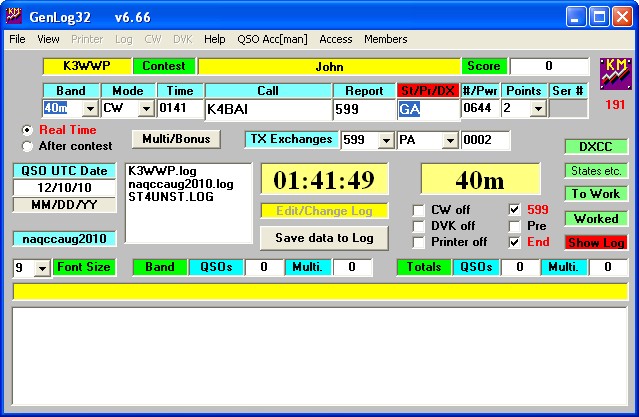Open the Points dropdown
Viewport: 639px width, 417px height.
click(x=537, y=109)
